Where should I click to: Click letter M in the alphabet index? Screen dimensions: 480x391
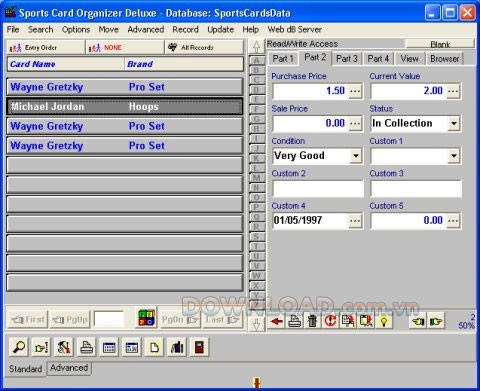[256, 178]
